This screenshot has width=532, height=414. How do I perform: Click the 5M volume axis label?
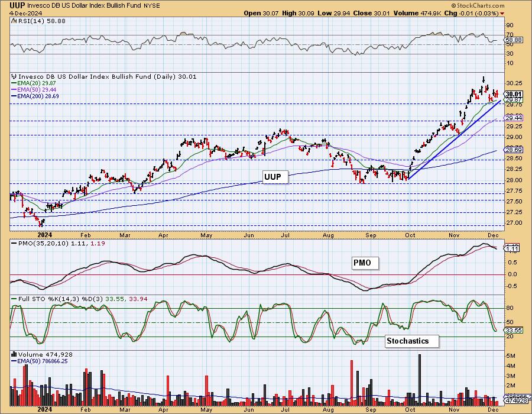tap(511, 356)
